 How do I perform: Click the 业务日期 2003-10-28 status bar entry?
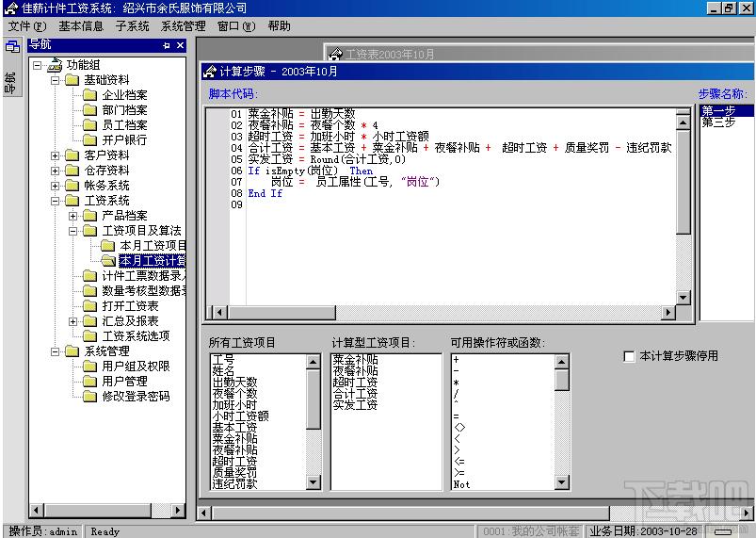coord(644,531)
